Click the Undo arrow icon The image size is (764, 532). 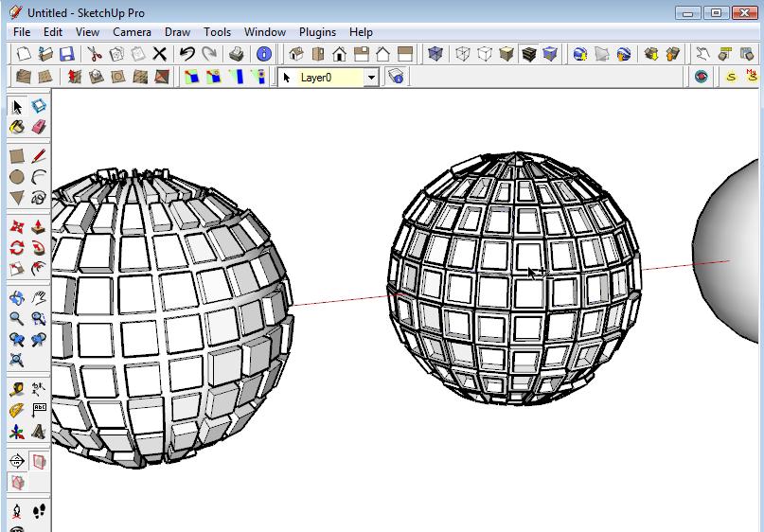187,54
